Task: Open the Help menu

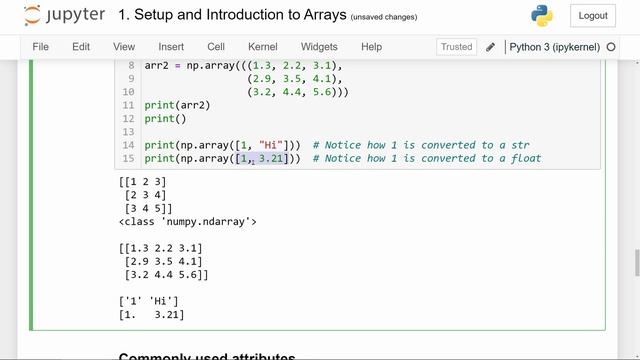Action: click(x=371, y=47)
